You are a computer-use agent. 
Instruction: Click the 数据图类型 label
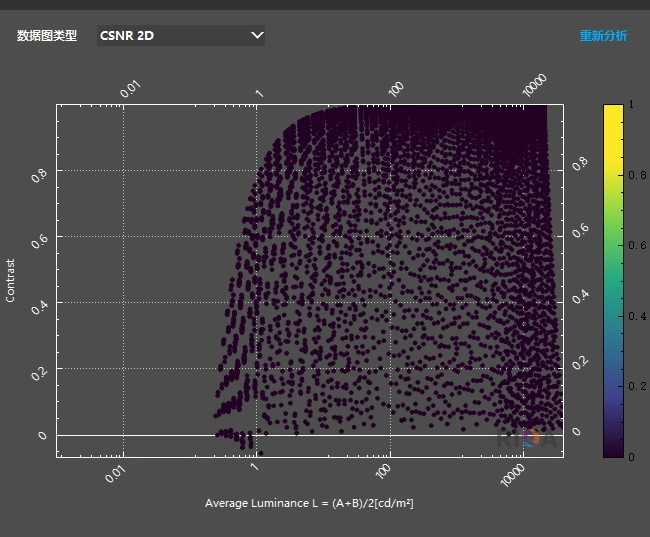(x=46, y=36)
